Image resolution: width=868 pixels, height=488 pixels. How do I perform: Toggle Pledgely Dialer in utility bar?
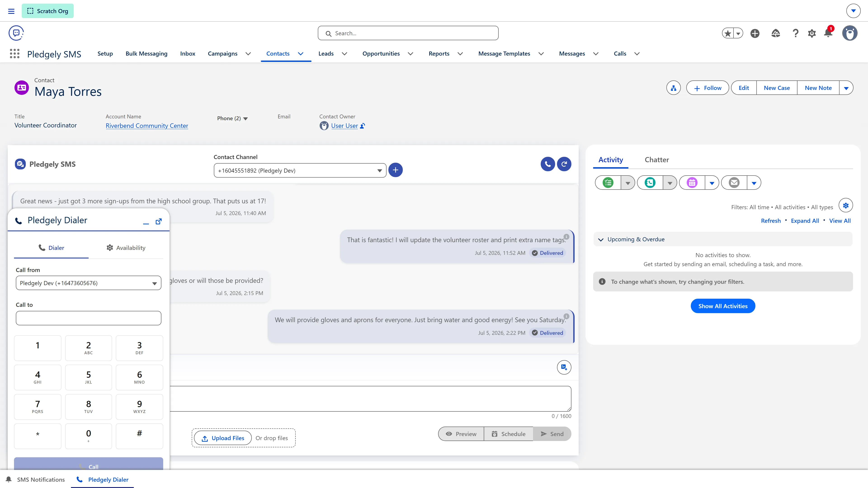(102, 480)
